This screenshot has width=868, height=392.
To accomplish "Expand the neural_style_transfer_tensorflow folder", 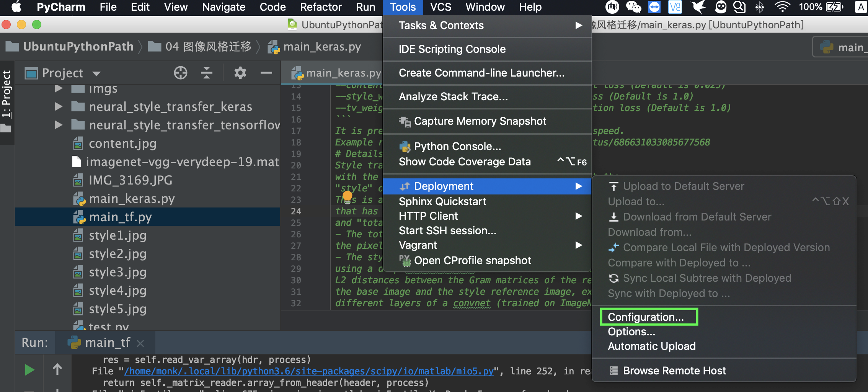I will (58, 125).
